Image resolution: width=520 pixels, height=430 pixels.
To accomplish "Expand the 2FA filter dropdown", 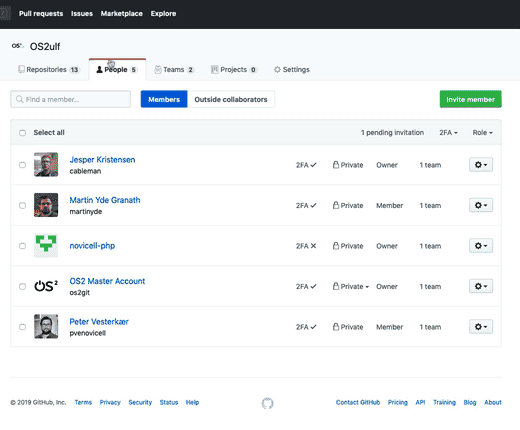I will click(x=448, y=133).
